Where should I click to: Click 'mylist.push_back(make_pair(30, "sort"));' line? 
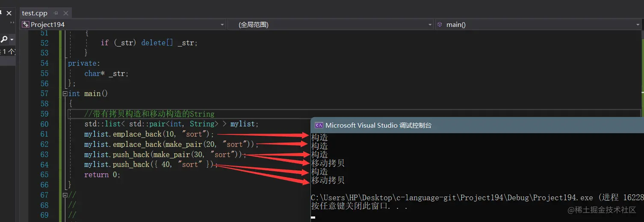tap(165, 155)
